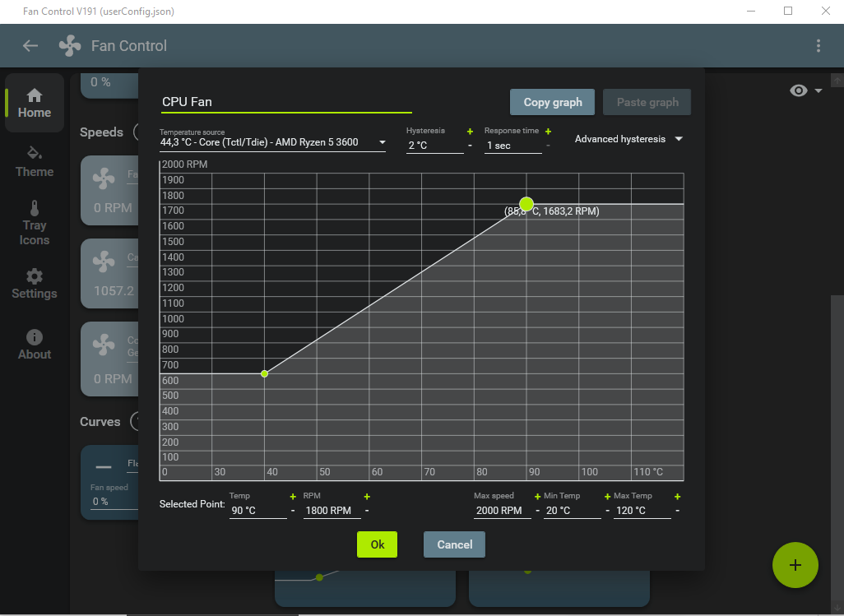
Task: Decrease Response time with the minus icon
Action: (548, 146)
